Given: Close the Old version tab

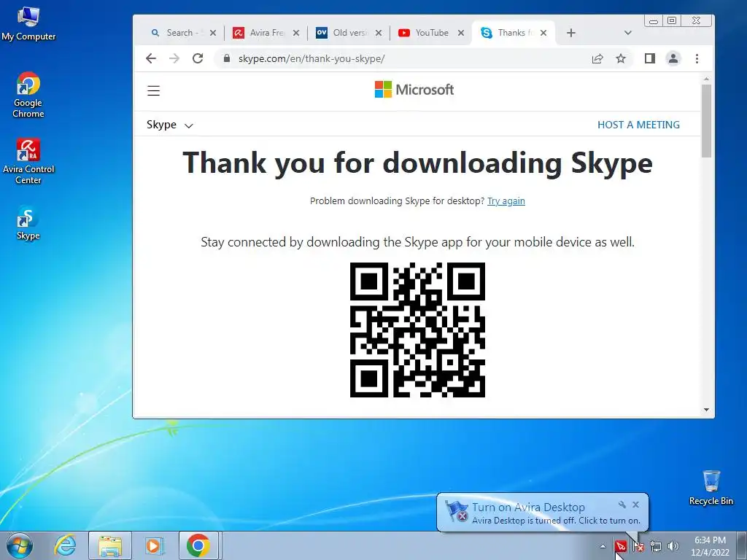Looking at the screenshot, I should [379, 33].
